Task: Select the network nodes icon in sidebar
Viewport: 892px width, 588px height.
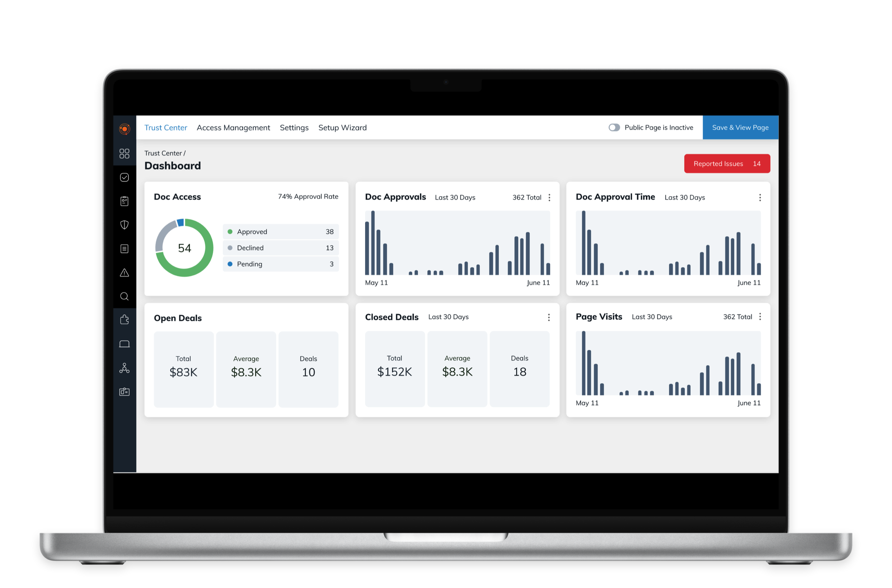Action: click(x=125, y=368)
